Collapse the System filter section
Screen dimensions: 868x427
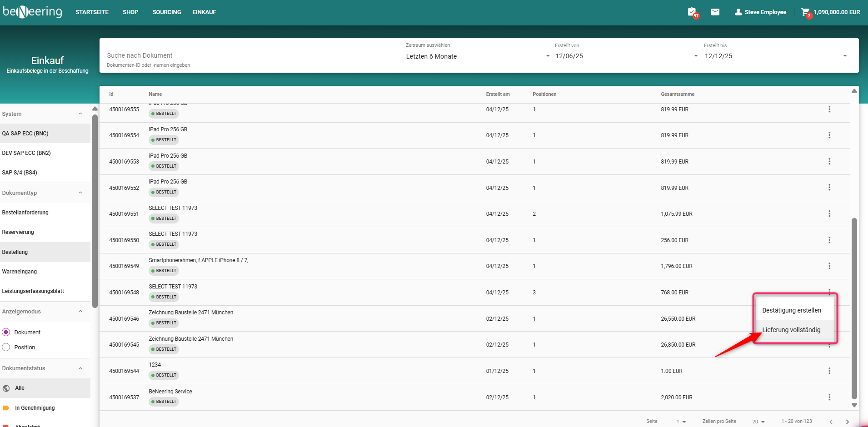[80, 114]
